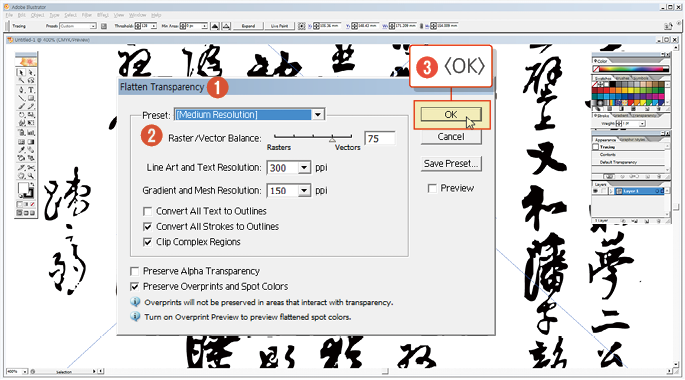
Task: Open the Object menu
Action: click(x=38, y=15)
